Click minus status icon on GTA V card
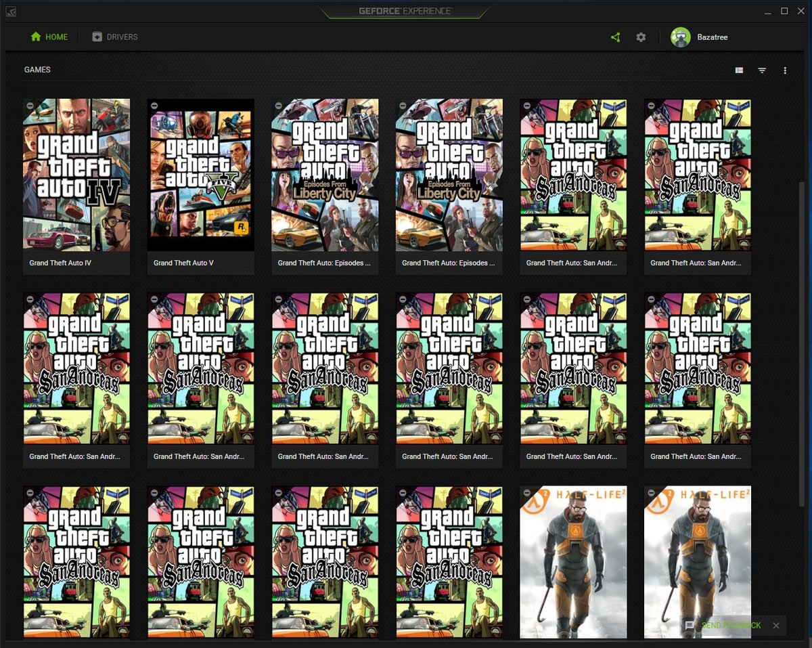 (x=154, y=106)
